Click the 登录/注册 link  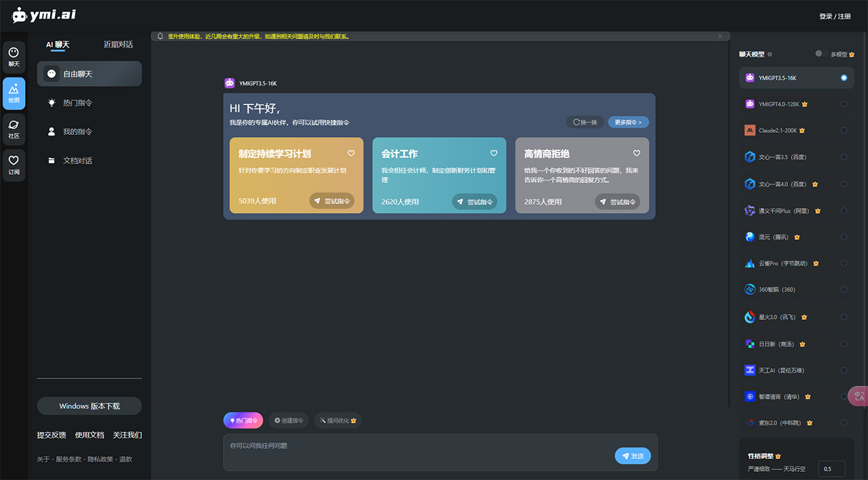click(835, 15)
